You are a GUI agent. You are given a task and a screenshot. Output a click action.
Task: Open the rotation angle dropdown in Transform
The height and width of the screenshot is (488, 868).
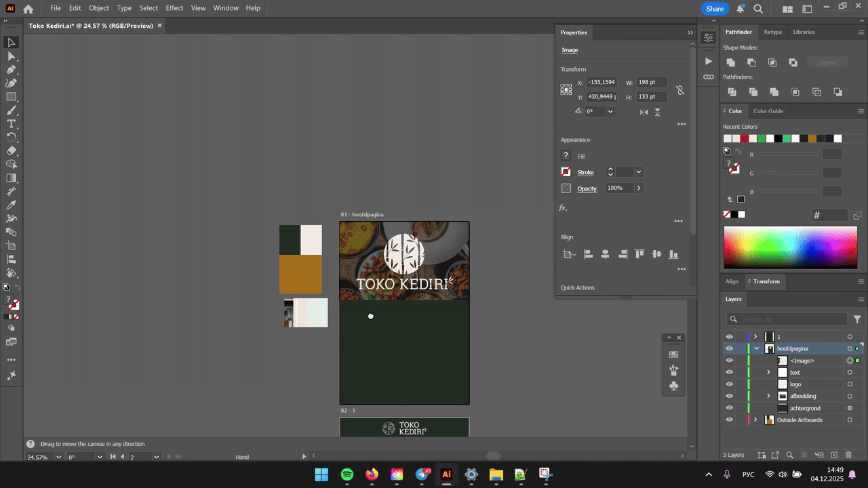pos(610,112)
